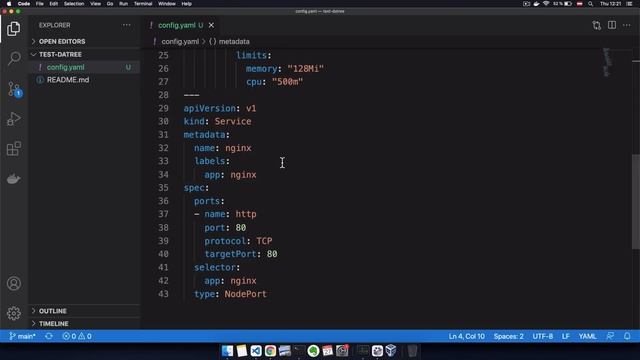Click the editor vertical scrollbar thumb
Viewport: 640px width, 360px height.
[x=636, y=202]
